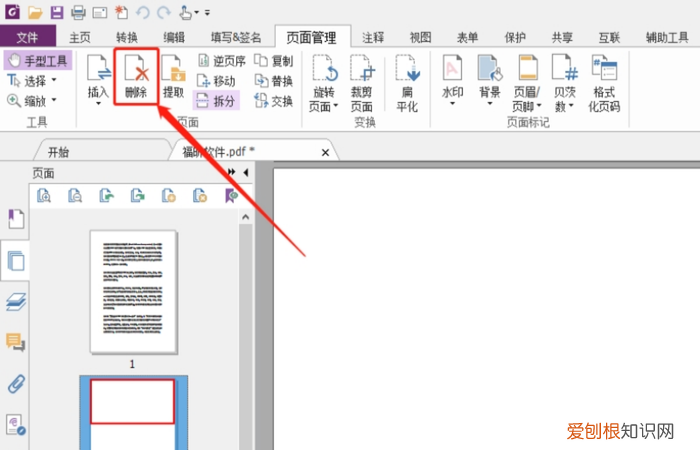
Task: Open file using the folder icon
Action: [x=35, y=12]
